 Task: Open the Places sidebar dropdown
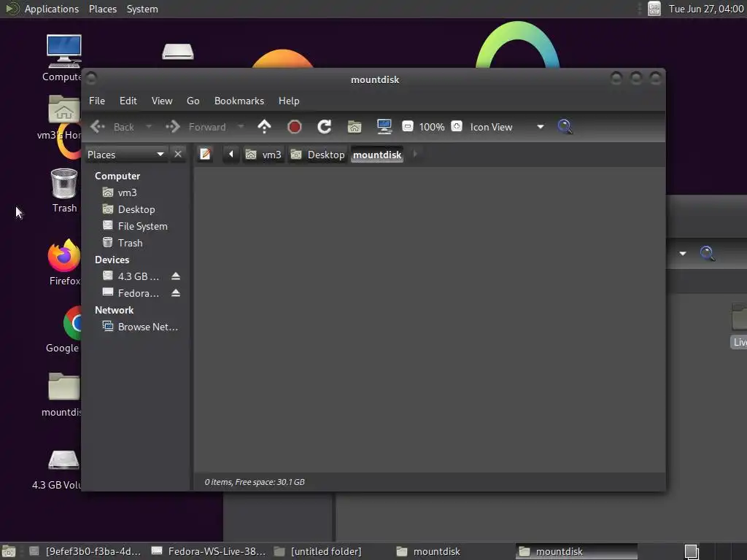[126, 155]
